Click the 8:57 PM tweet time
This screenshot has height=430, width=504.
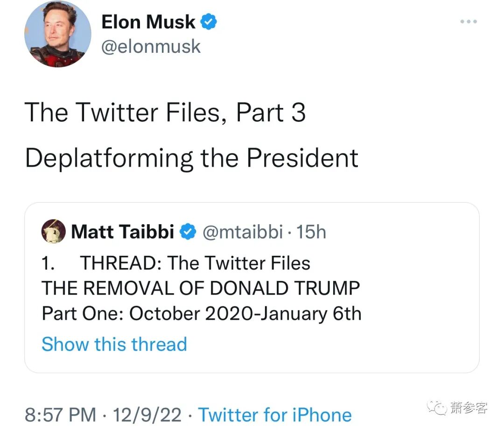[60, 415]
